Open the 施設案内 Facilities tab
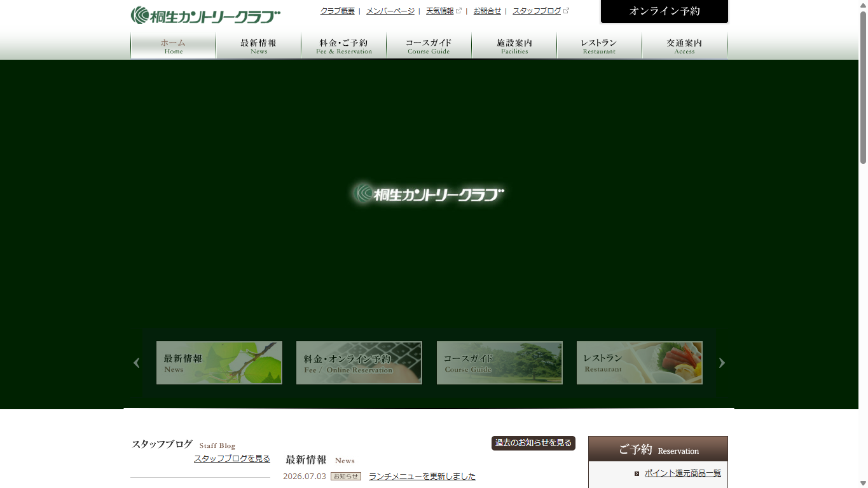The width and height of the screenshot is (868, 488). [514, 46]
